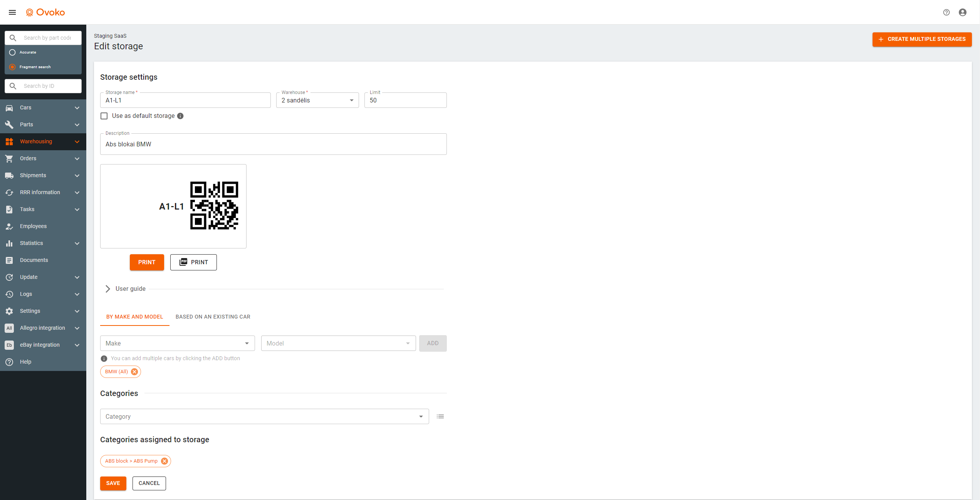Click the help question mark icon

click(x=946, y=12)
